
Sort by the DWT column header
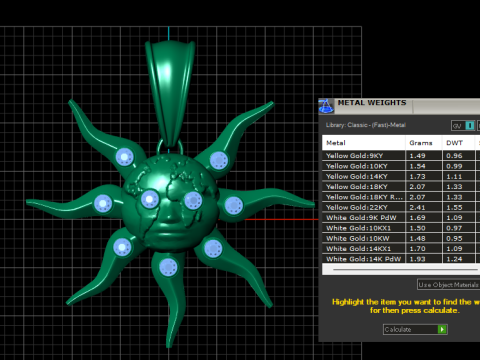458,143
